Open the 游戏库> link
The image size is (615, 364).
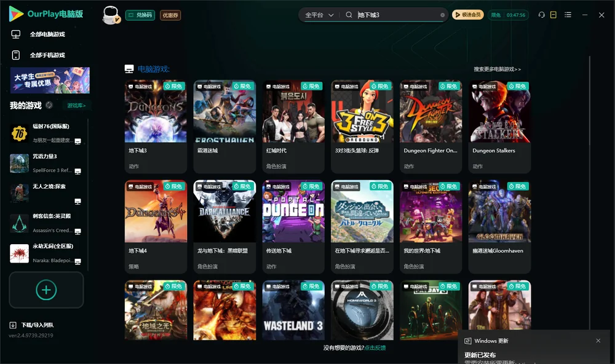tap(76, 106)
